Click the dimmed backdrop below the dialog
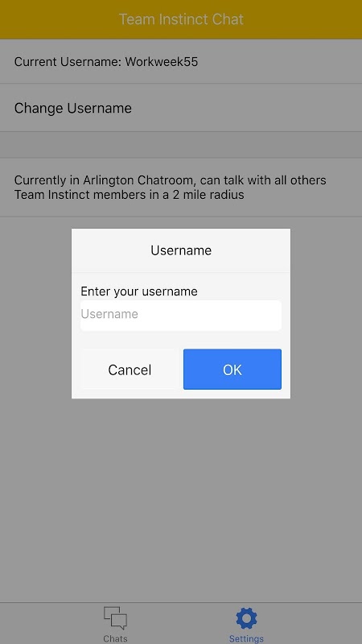Viewport: 362px width, 644px height. [x=181, y=493]
